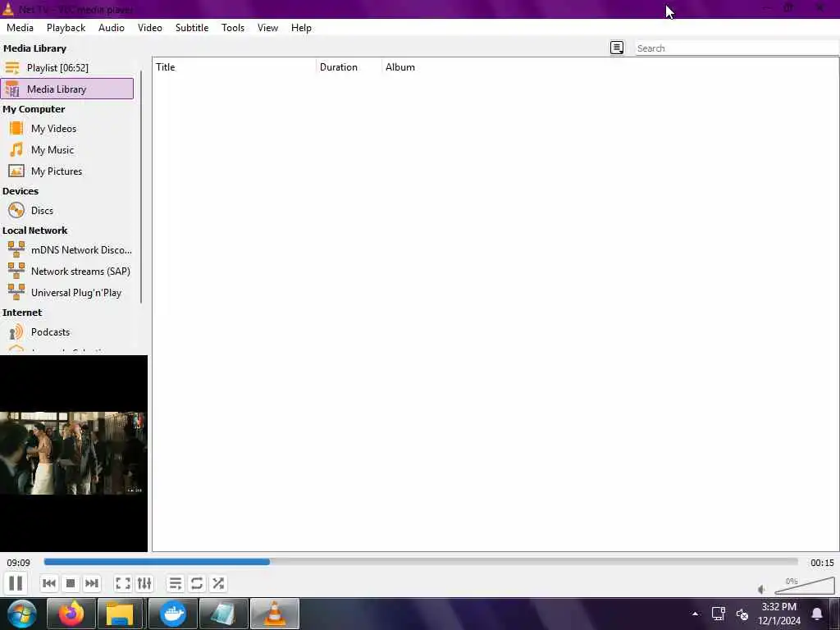Screen dimensions: 840x630
Task: Go to previous media track
Action: pyautogui.click(x=48, y=583)
